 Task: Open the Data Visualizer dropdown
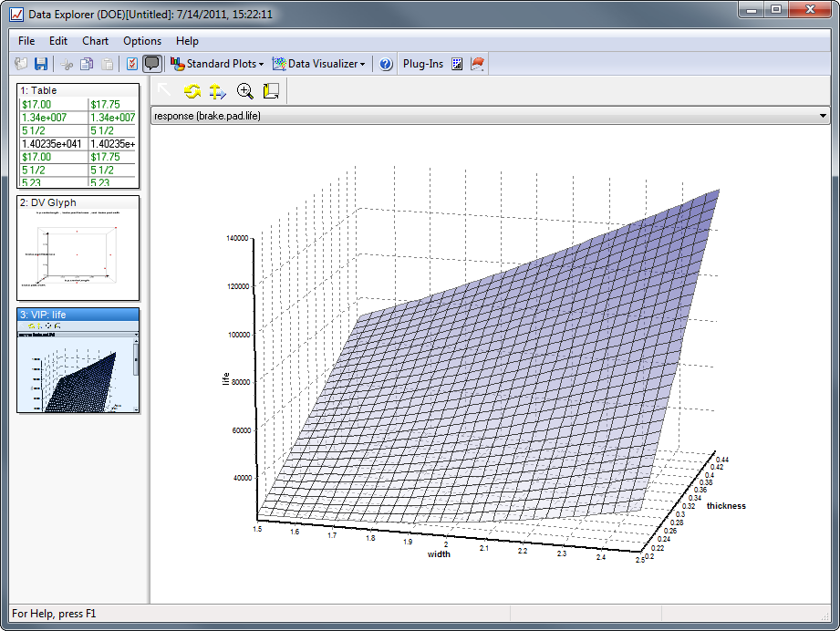click(x=319, y=64)
